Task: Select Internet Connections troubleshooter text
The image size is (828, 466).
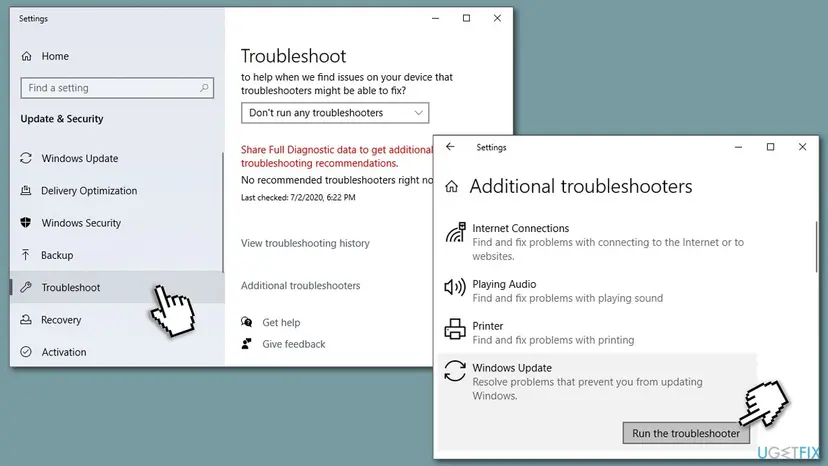Action: [x=521, y=228]
